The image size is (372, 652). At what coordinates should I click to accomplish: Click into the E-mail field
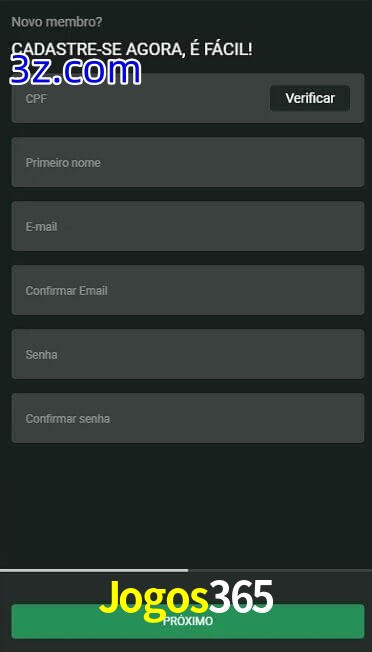(188, 226)
